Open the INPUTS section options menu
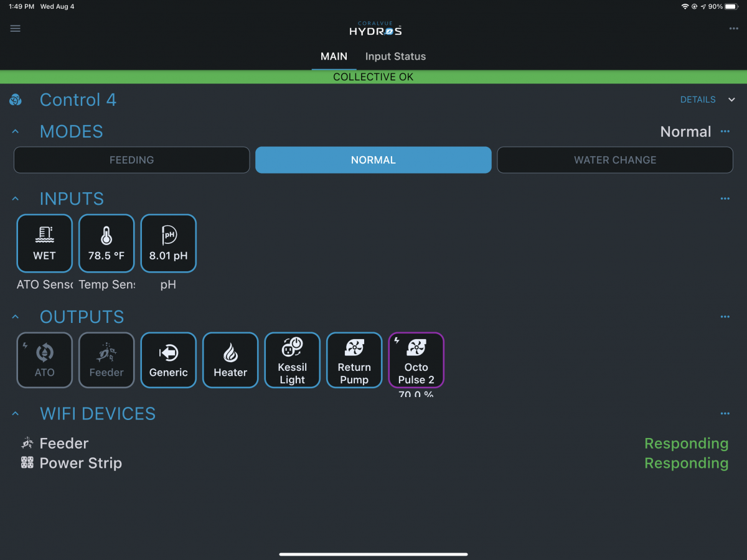747x560 pixels. (x=725, y=198)
